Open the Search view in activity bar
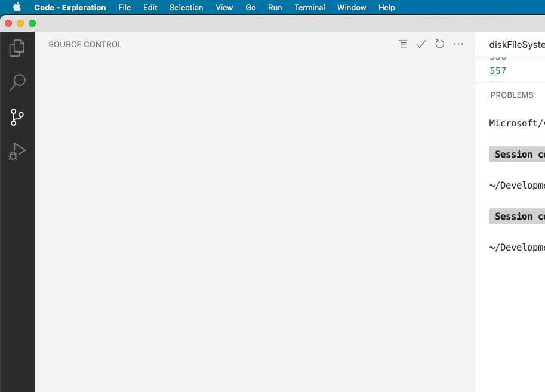Image resolution: width=545 pixels, height=392 pixels. [x=17, y=83]
